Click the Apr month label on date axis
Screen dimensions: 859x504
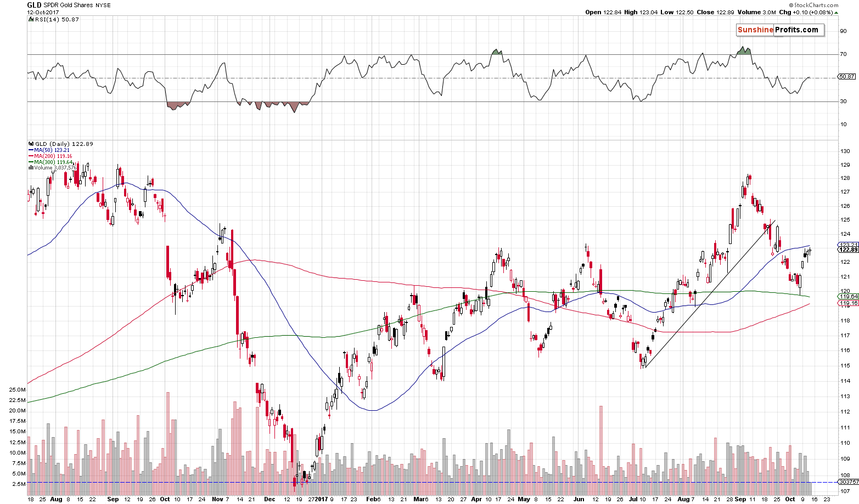pyautogui.click(x=476, y=500)
